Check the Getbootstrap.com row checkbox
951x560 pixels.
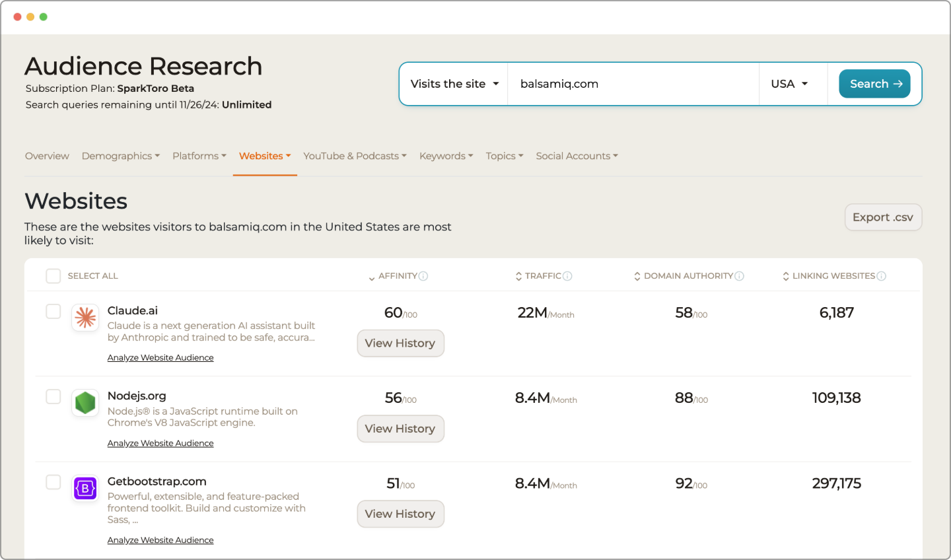[53, 482]
